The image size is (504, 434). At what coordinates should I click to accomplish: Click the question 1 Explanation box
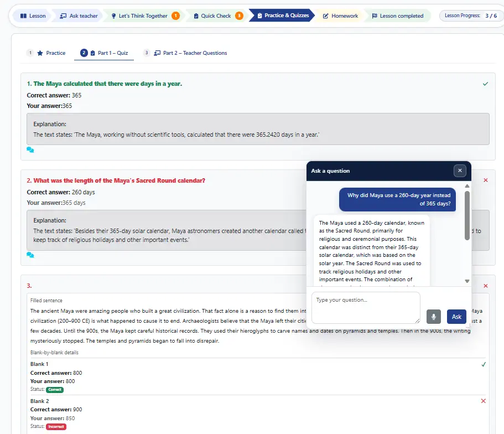(x=258, y=129)
